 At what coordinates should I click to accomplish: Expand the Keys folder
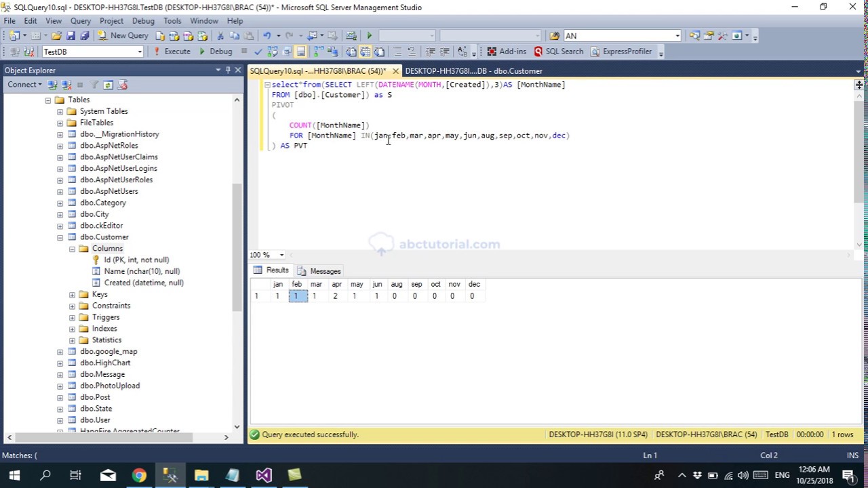pyautogui.click(x=72, y=295)
